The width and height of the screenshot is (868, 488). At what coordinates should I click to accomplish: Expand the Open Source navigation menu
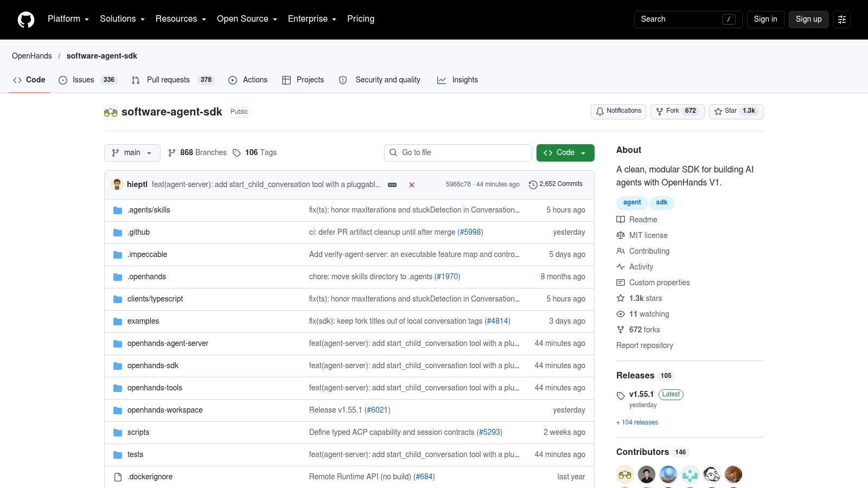tap(247, 19)
